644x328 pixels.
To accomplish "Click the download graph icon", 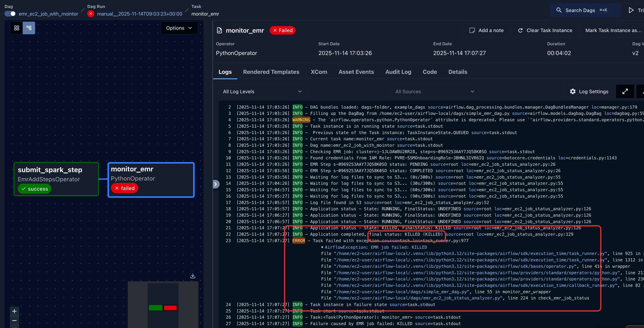I will pyautogui.click(x=193, y=276).
